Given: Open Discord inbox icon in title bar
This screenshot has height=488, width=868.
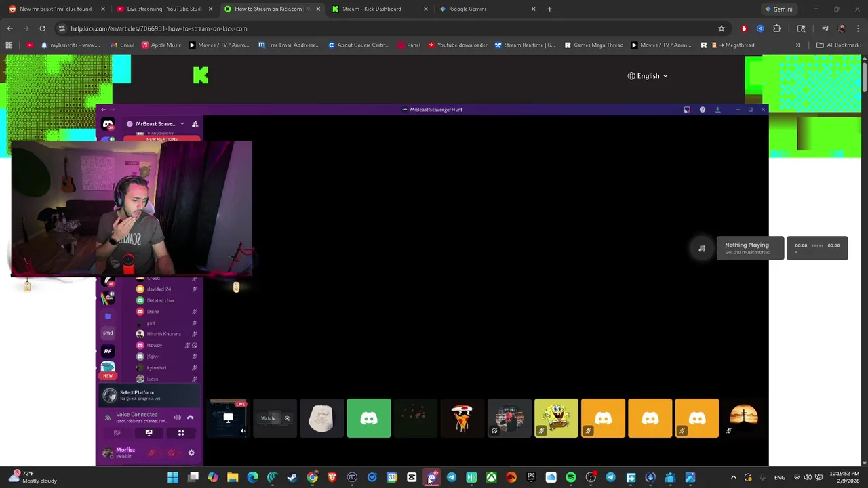Looking at the screenshot, I should 687,110.
